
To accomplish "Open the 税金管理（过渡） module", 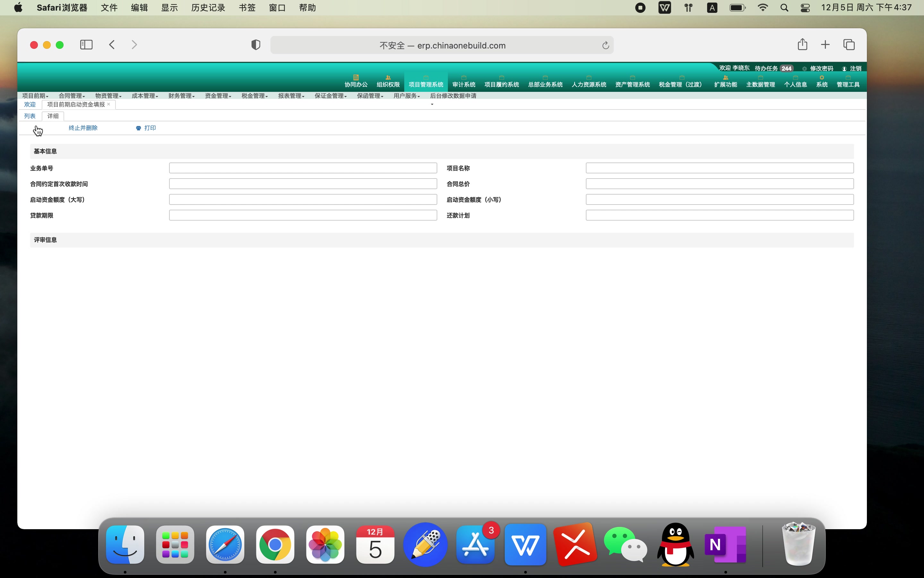I will tap(681, 82).
